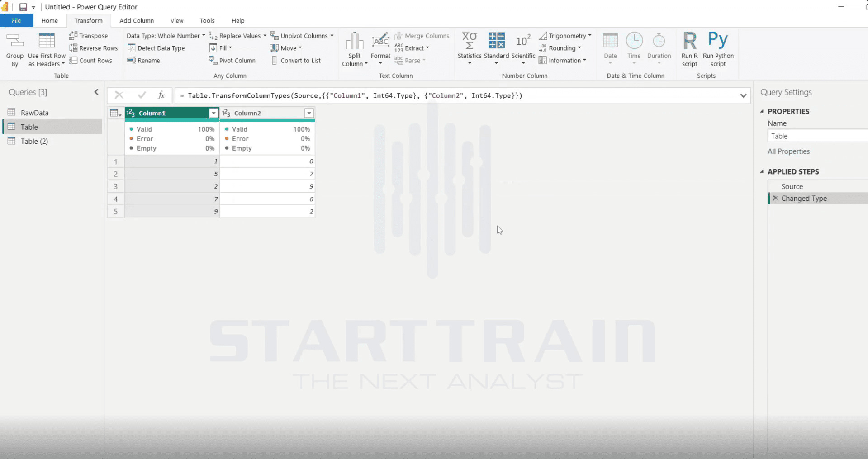This screenshot has width=868, height=459.
Task: Expand the formula bar
Action: [743, 95]
